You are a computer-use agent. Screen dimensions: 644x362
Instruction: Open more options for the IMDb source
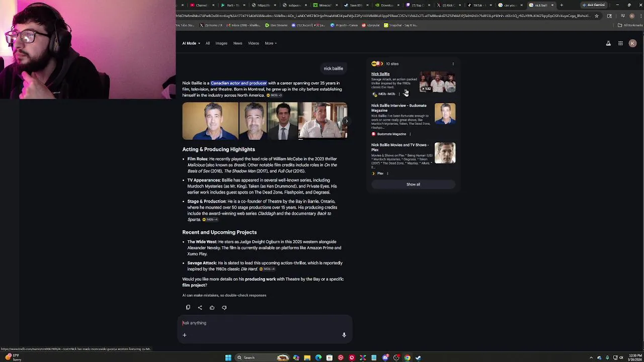(399, 94)
